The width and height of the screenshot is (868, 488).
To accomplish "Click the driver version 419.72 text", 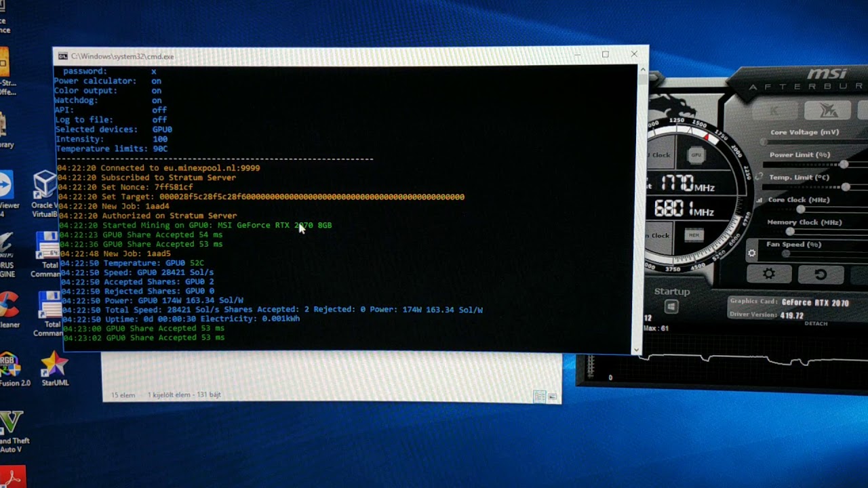I will [792, 315].
